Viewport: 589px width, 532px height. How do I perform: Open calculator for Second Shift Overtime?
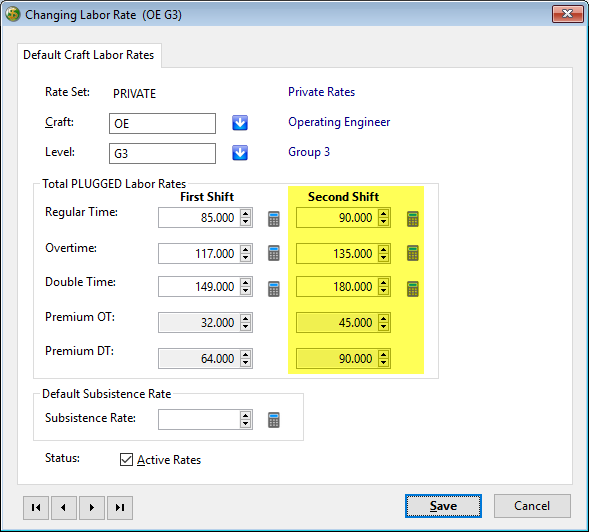(412, 253)
